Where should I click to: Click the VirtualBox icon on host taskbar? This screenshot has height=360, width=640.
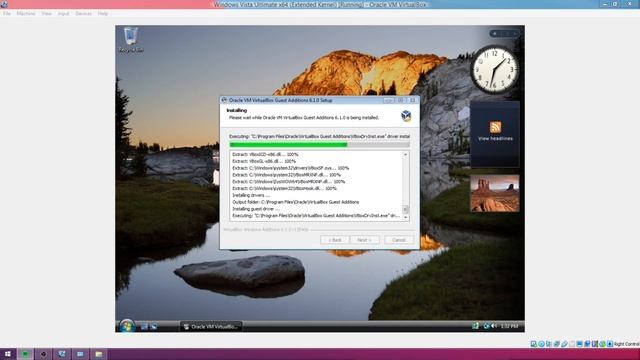[62, 354]
